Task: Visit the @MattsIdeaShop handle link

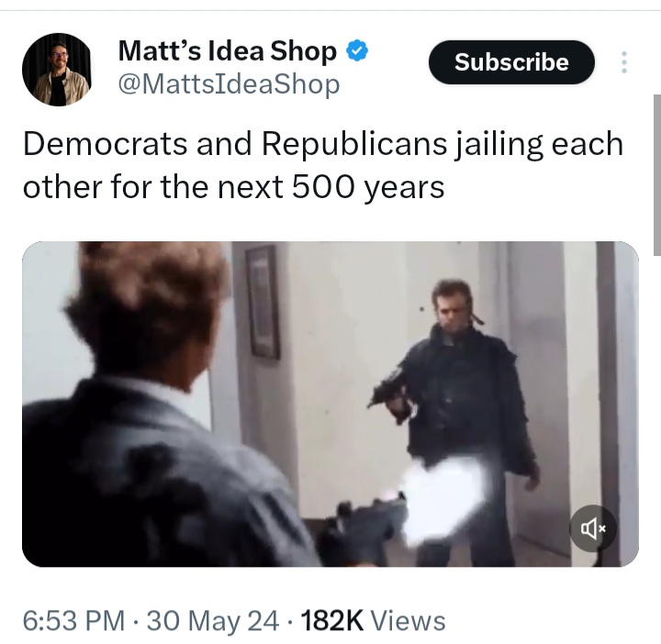Action: [x=229, y=84]
